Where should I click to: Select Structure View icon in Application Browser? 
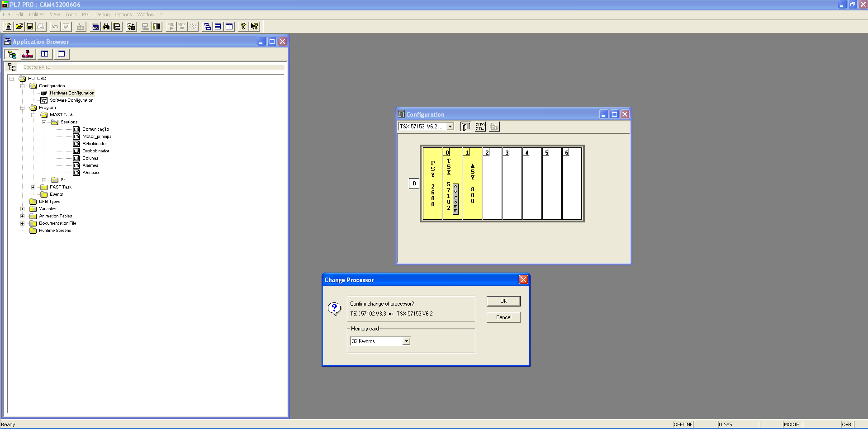pyautogui.click(x=12, y=54)
